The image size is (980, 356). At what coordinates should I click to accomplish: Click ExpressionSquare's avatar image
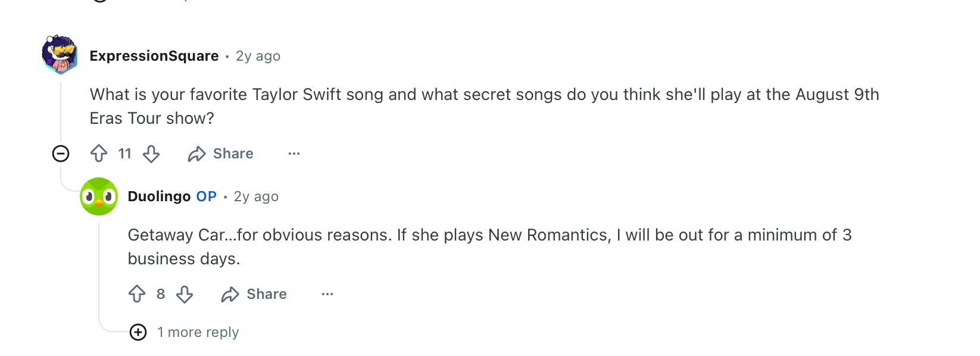click(x=60, y=55)
